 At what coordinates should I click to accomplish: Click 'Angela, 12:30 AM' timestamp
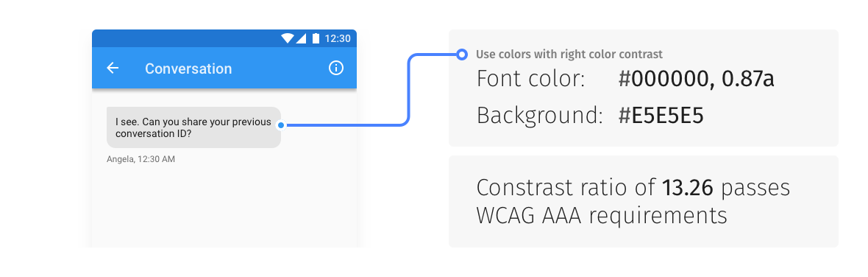click(x=140, y=160)
